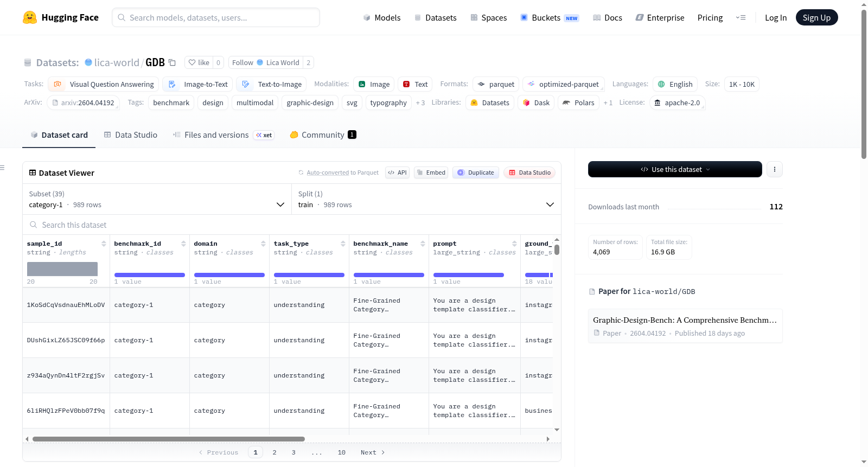Click the table horizontal scrollbar thumb
Viewport: 868px width, 467px height.
pos(169,439)
